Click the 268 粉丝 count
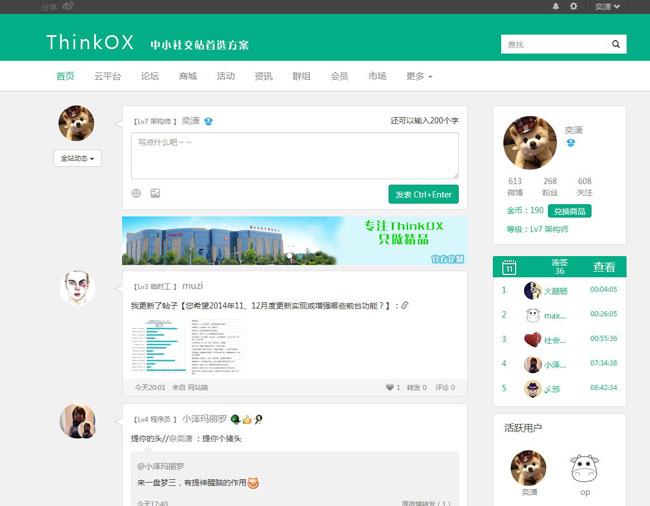The image size is (650, 506). [550, 186]
